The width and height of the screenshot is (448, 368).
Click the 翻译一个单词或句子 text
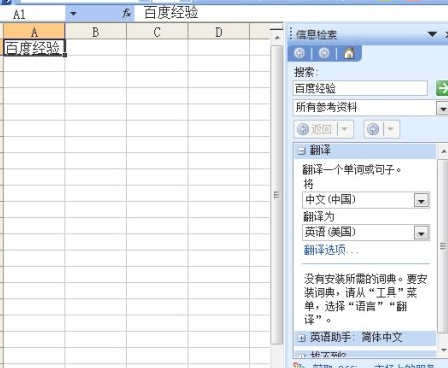352,170
